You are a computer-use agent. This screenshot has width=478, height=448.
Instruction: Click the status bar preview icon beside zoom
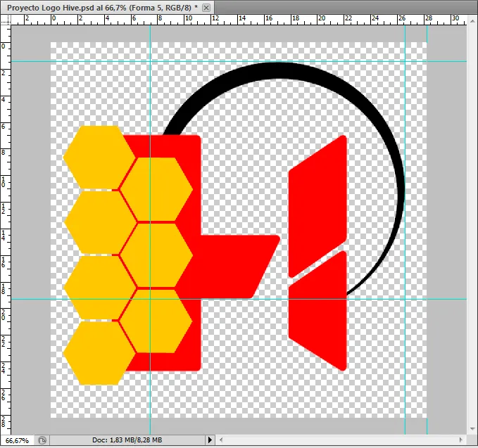(42, 440)
